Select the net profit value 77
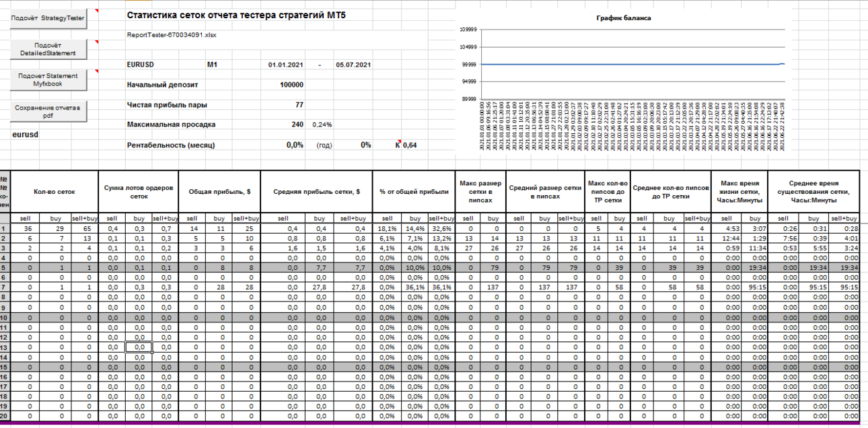 [299, 105]
